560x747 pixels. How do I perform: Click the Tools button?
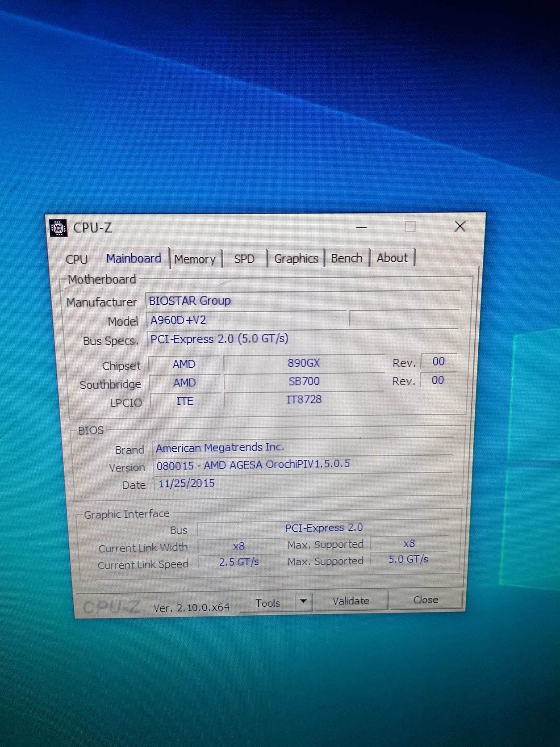[x=268, y=603]
